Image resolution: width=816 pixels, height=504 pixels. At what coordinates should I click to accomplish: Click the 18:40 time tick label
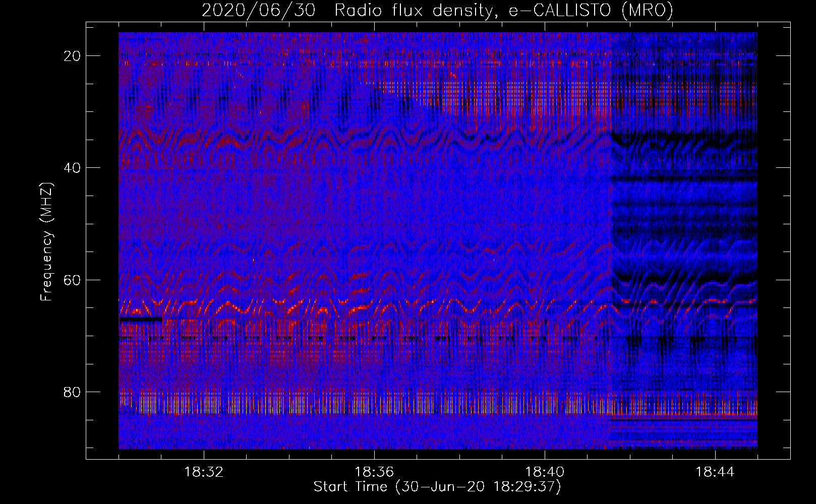(545, 472)
